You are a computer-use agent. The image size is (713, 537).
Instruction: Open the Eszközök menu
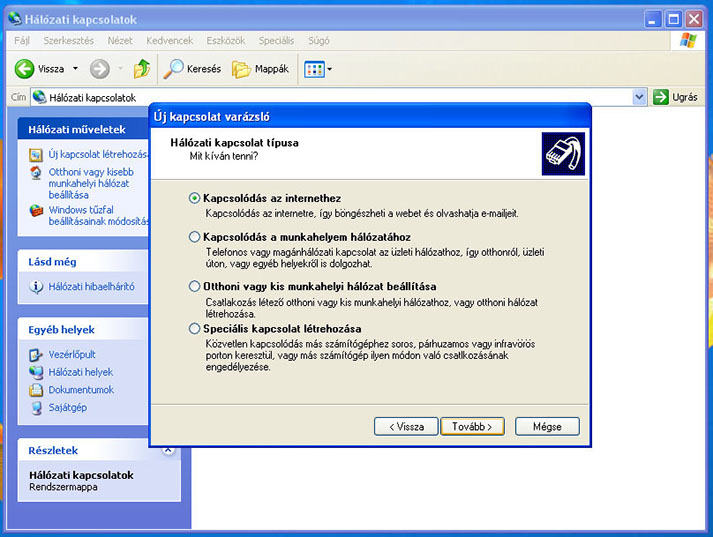pos(226,41)
